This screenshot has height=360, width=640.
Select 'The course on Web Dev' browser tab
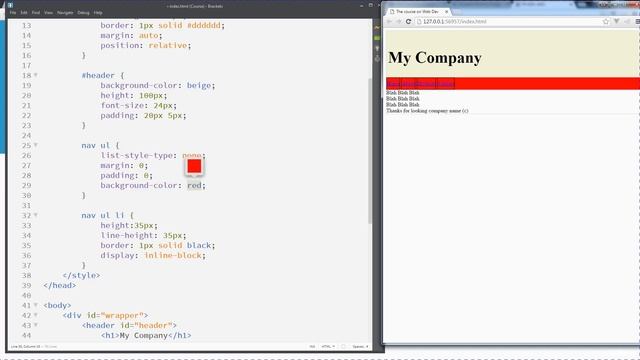point(417,12)
